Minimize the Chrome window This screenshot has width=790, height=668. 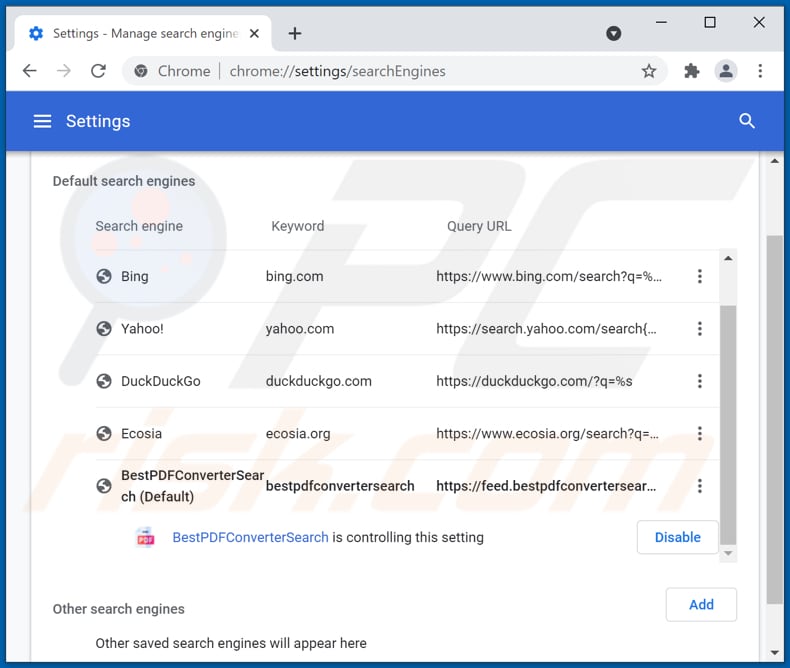(662, 23)
